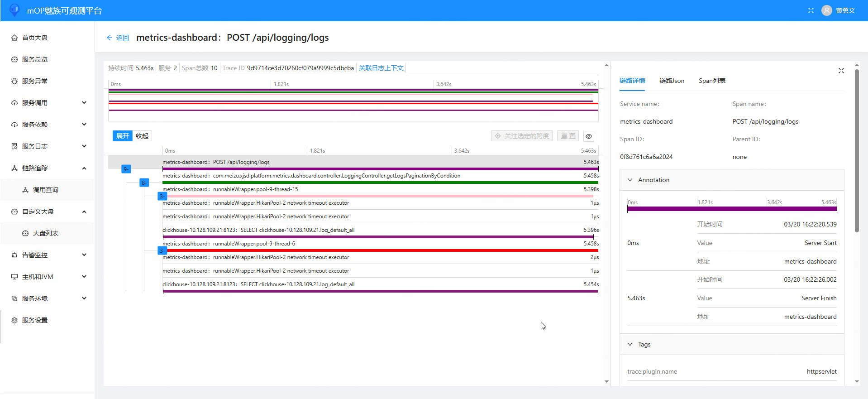Toggle the eye visibility button

tap(588, 136)
